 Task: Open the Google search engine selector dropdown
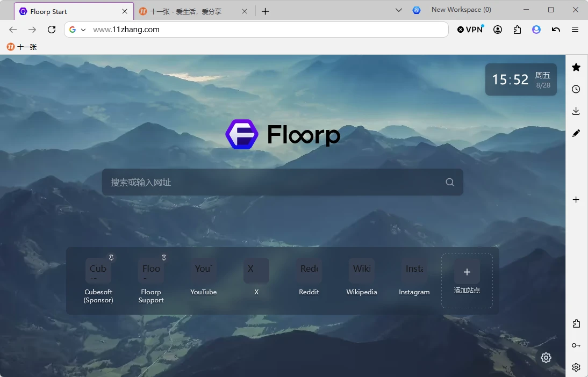[77, 30]
